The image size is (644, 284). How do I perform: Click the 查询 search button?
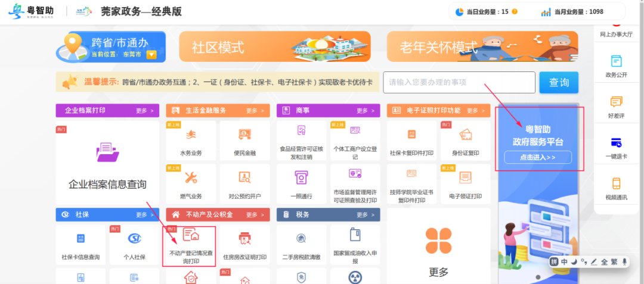(x=559, y=82)
